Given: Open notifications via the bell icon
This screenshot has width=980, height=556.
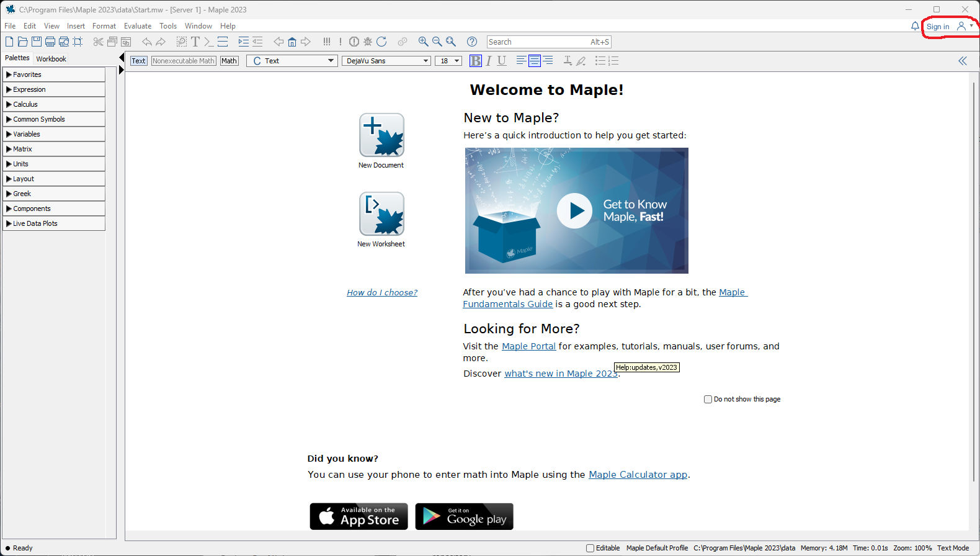Looking at the screenshot, I should pos(915,26).
